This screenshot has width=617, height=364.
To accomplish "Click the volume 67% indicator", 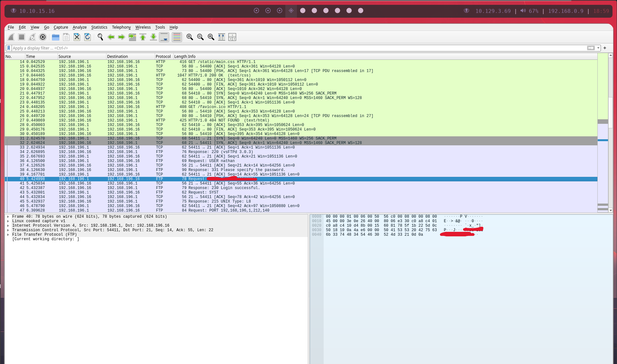I will pos(529,11).
